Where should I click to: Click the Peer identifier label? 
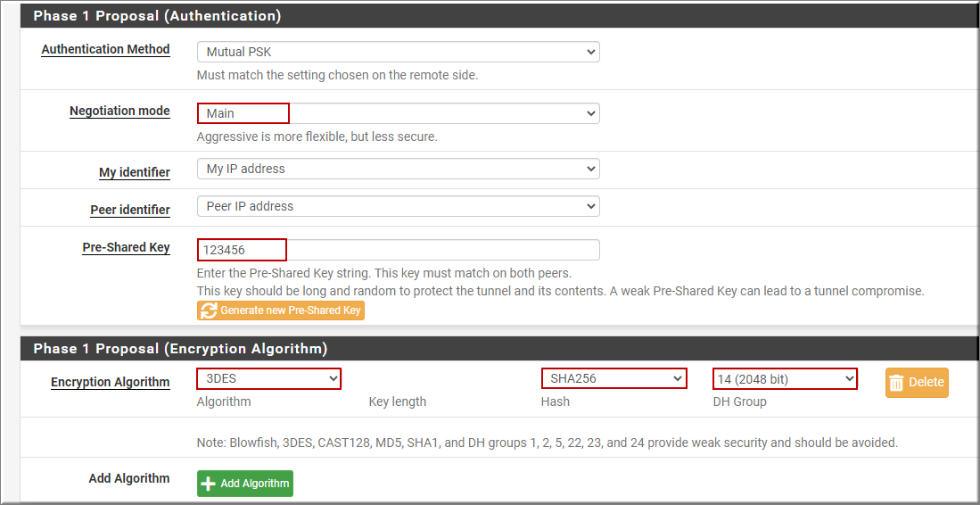point(130,210)
